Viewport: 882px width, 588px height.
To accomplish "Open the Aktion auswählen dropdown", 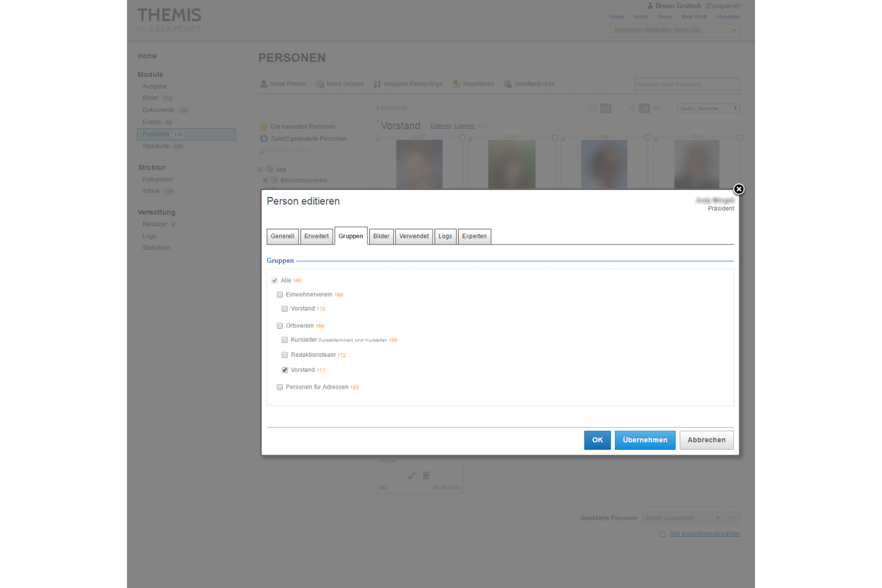I will [682, 518].
